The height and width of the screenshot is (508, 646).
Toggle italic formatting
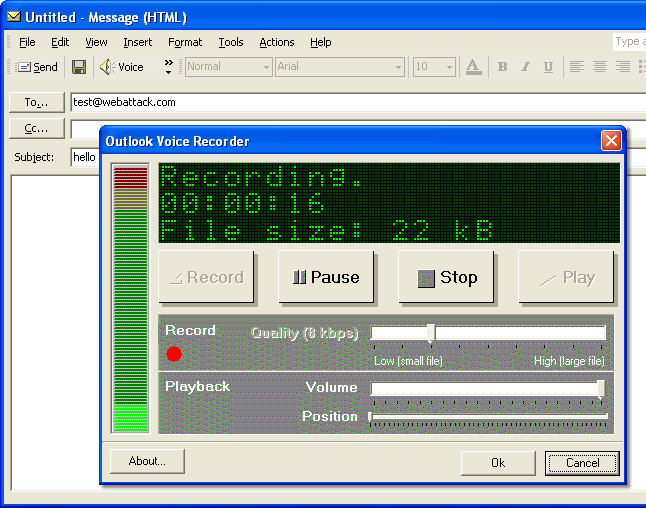[x=525, y=67]
